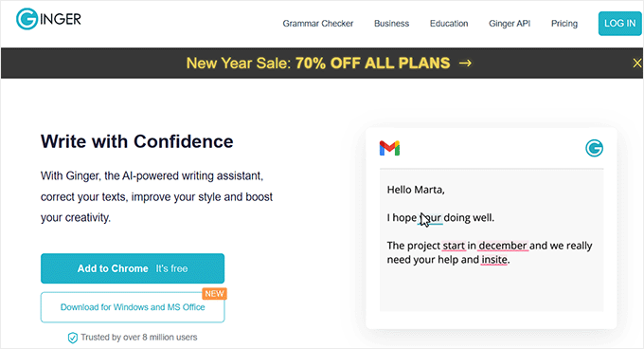The height and width of the screenshot is (349, 644).
Task: Open the Grammar Checker menu item
Action: point(317,24)
